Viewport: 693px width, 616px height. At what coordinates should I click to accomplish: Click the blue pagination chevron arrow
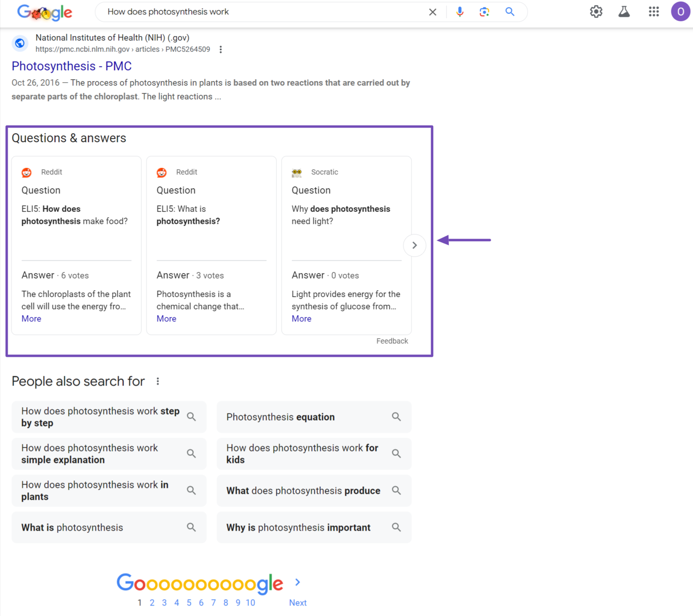(297, 582)
